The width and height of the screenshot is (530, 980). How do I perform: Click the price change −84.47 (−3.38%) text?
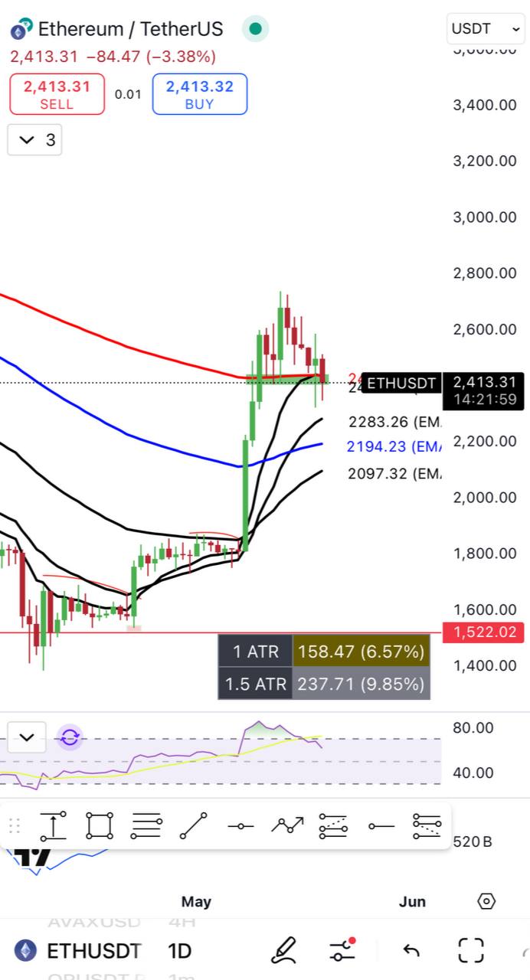click(x=151, y=56)
